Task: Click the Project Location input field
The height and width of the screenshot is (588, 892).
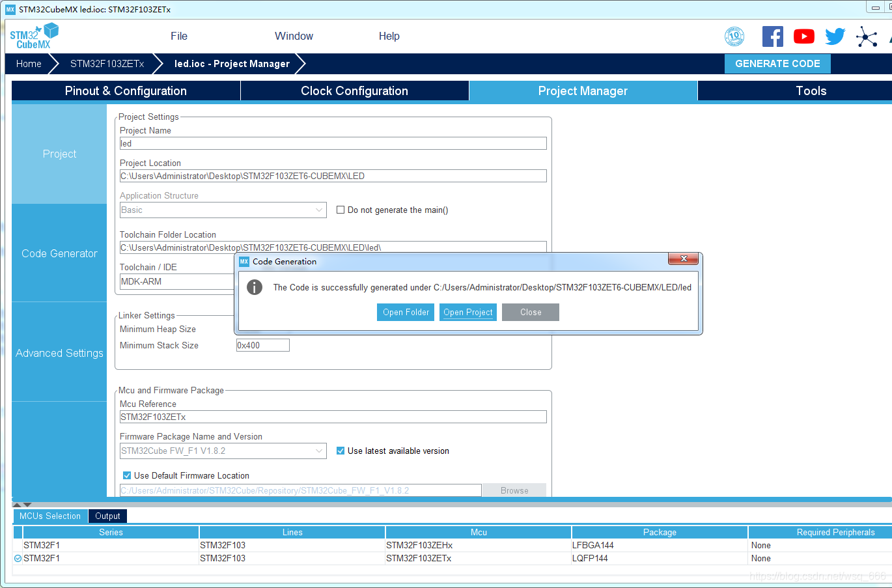Action: (x=333, y=176)
